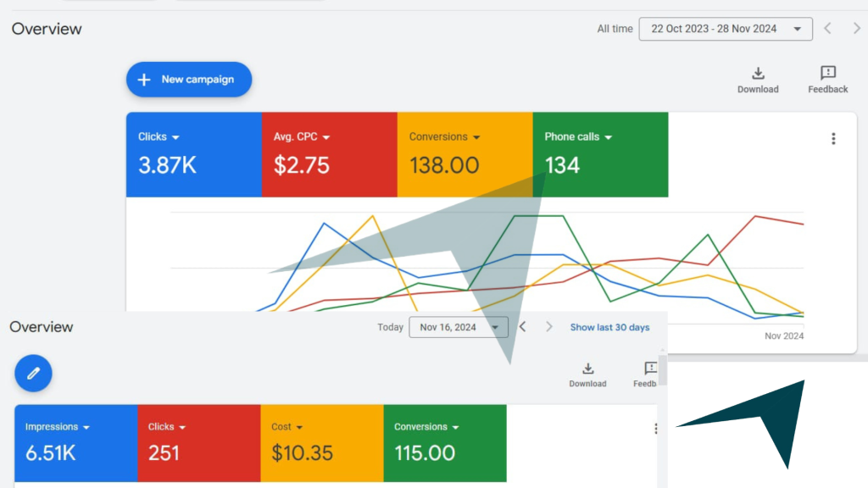Open the Conversions dropdown in the green card
This screenshot has height=488, width=868.
click(426, 427)
